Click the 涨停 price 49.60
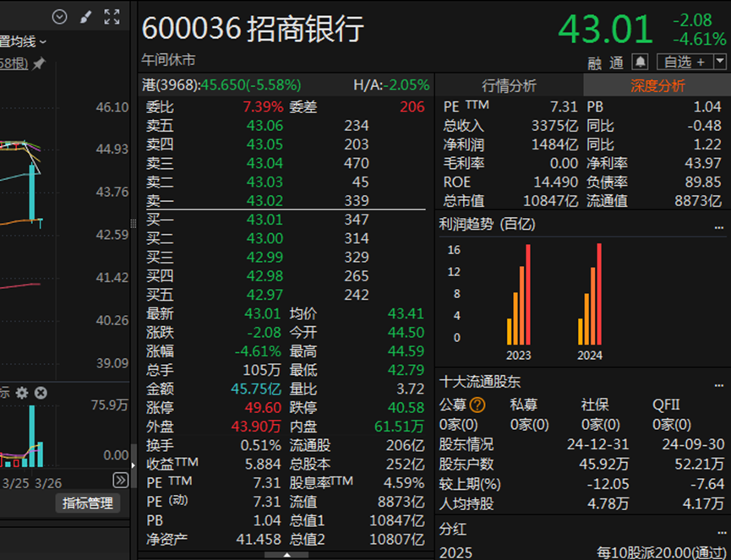This screenshot has height=560, width=731. tap(263, 408)
